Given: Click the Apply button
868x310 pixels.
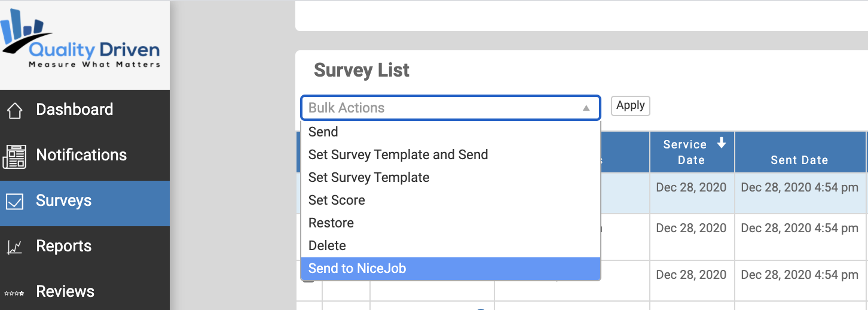Looking at the screenshot, I should pyautogui.click(x=630, y=106).
